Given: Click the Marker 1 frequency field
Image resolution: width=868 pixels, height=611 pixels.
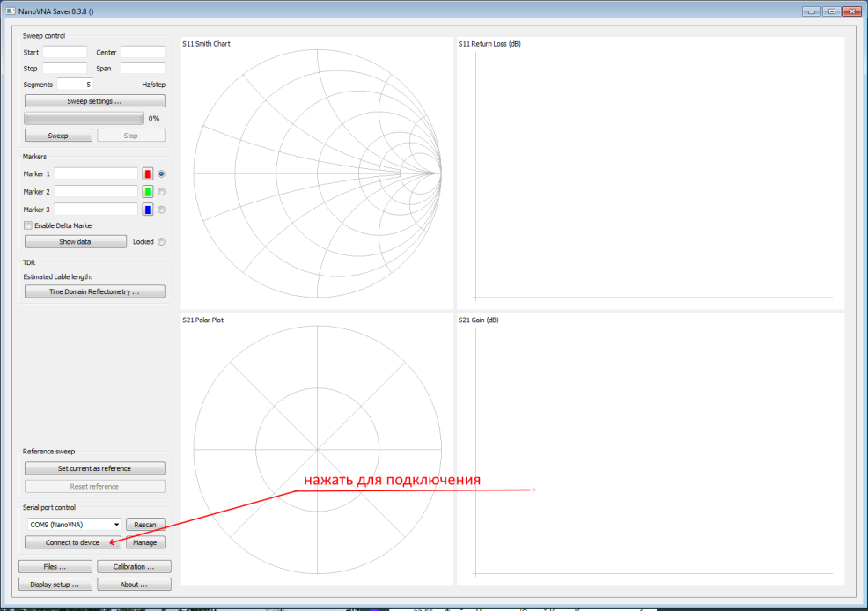Looking at the screenshot, I should [x=96, y=173].
